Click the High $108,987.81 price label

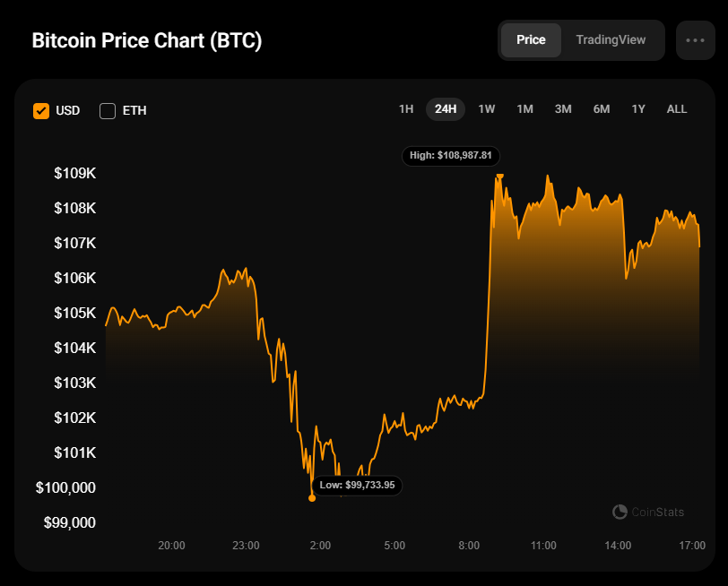[451, 155]
